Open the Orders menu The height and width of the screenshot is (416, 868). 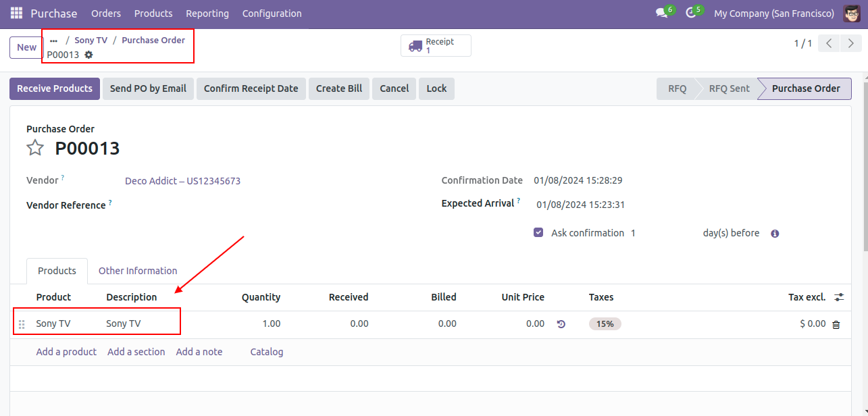[x=106, y=14]
